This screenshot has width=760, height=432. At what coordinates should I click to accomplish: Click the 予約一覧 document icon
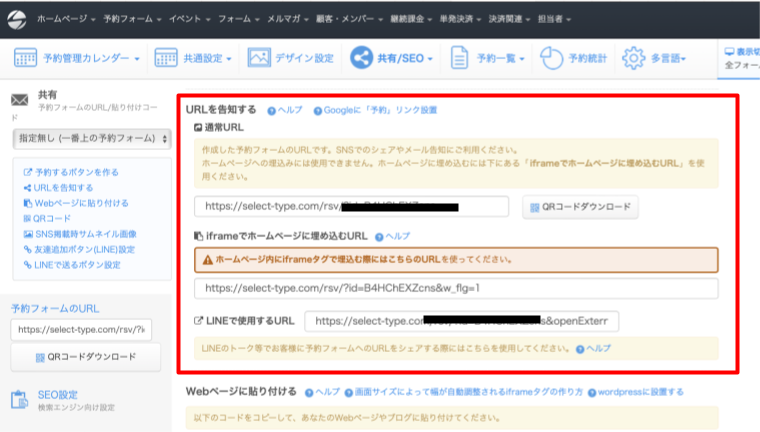(x=460, y=59)
